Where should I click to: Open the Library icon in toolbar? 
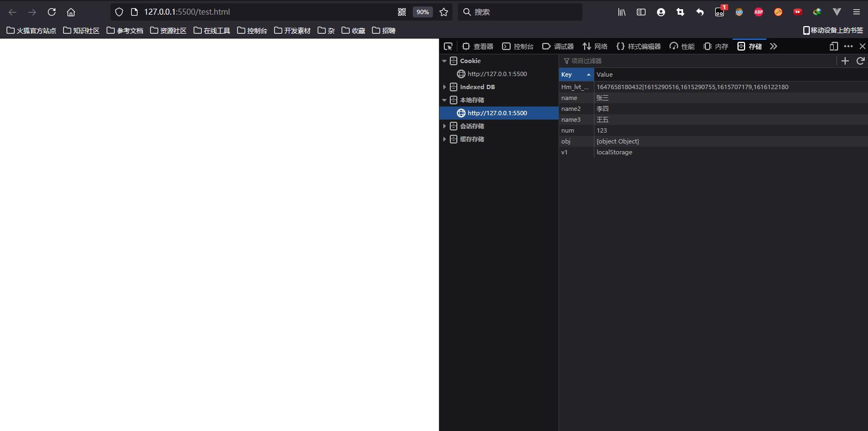(622, 12)
